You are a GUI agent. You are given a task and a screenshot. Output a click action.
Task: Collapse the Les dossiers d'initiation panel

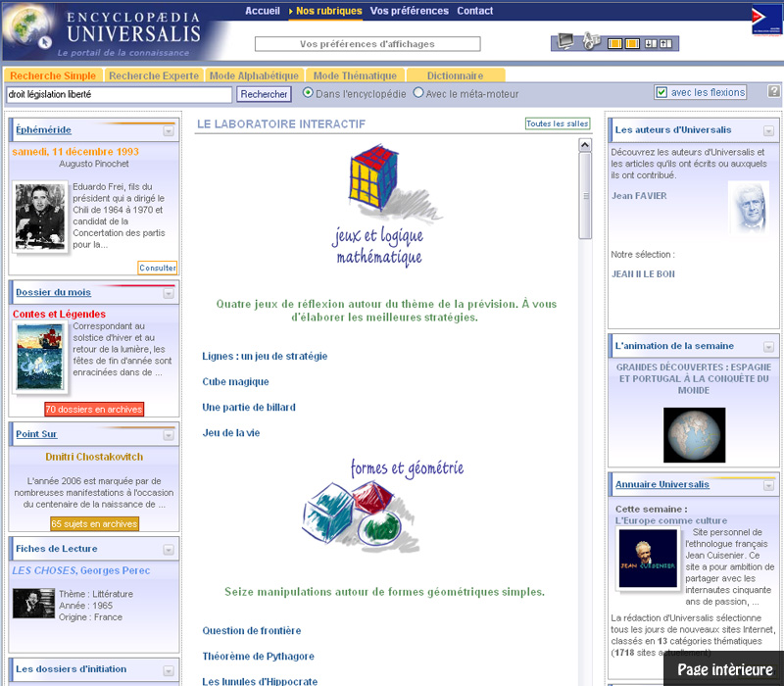(x=169, y=670)
